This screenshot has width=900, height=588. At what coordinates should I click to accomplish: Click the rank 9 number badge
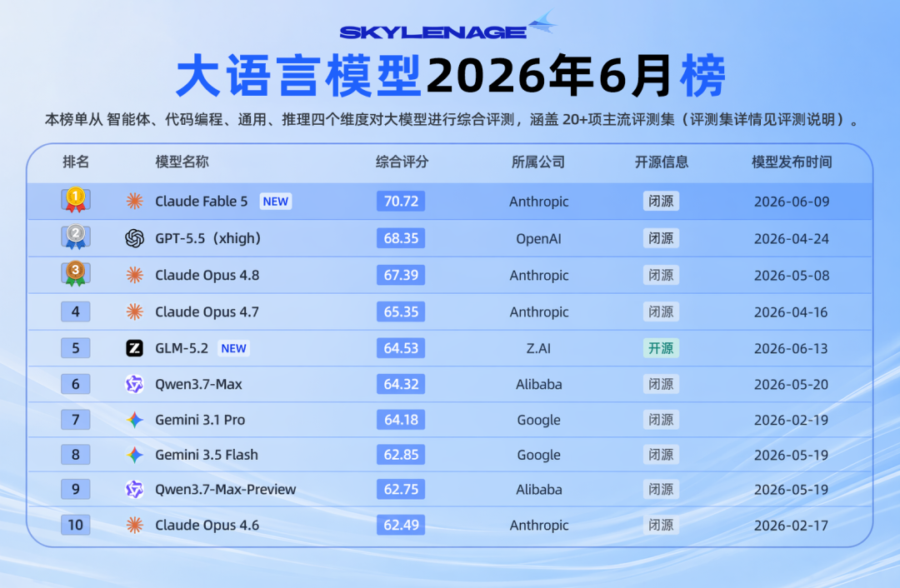pos(76,490)
